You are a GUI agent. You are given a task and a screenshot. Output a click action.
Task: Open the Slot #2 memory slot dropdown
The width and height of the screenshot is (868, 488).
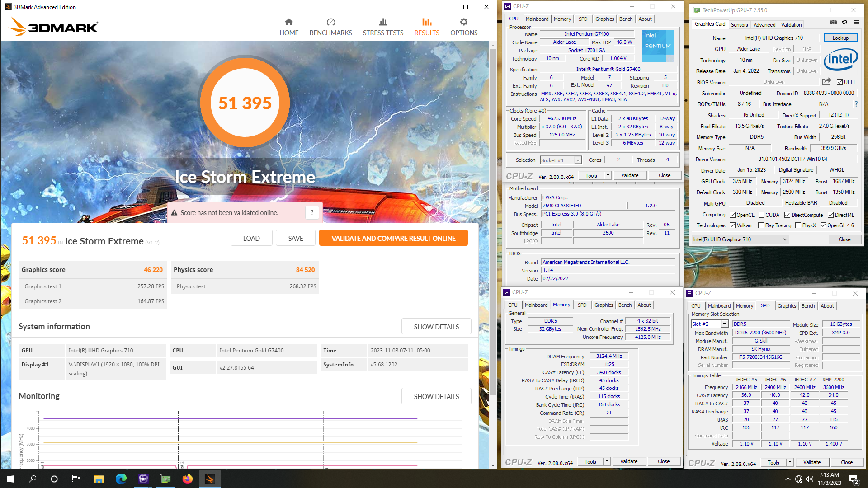click(x=710, y=324)
